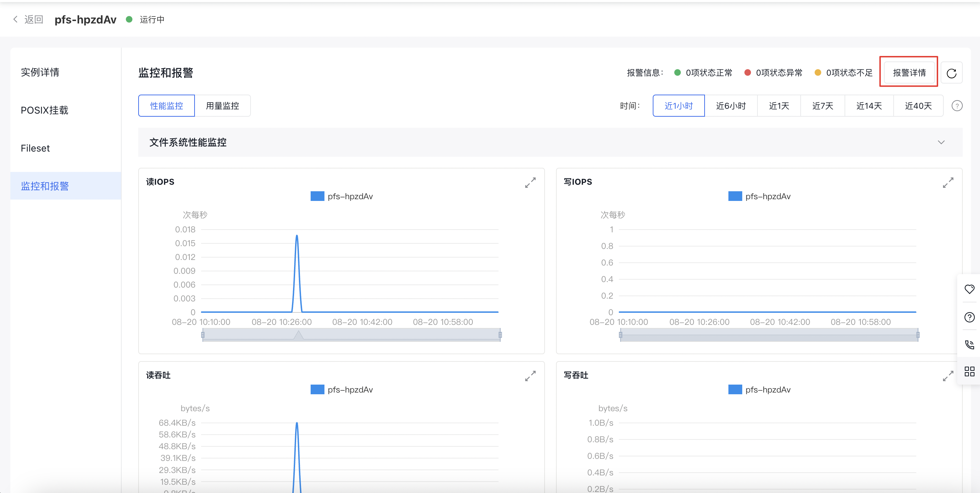Open the help question icon in side toolbar

point(969,317)
